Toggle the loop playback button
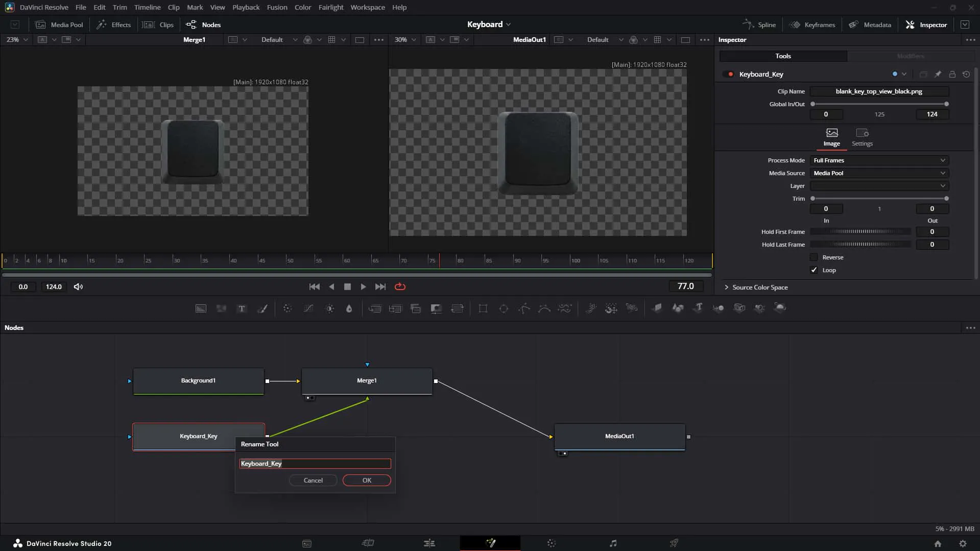The image size is (980, 551). coord(400,287)
